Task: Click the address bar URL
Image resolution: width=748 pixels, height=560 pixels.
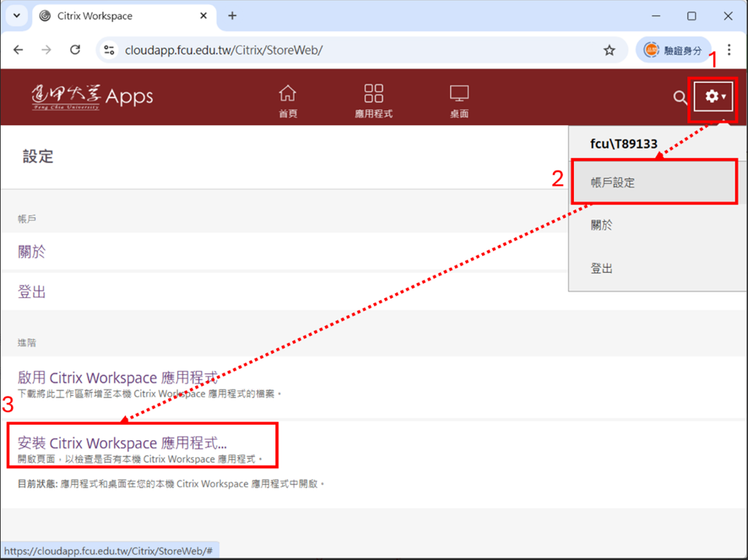Action: pyautogui.click(x=224, y=50)
